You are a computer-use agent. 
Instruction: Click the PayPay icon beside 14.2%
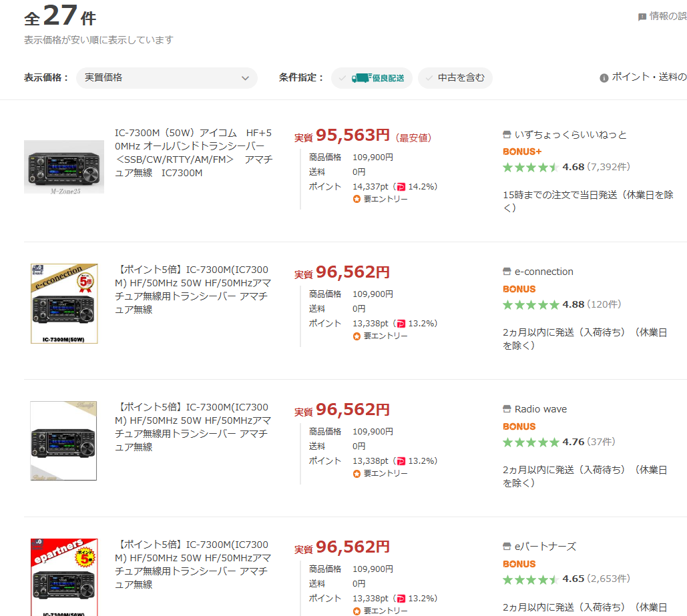[401, 187]
